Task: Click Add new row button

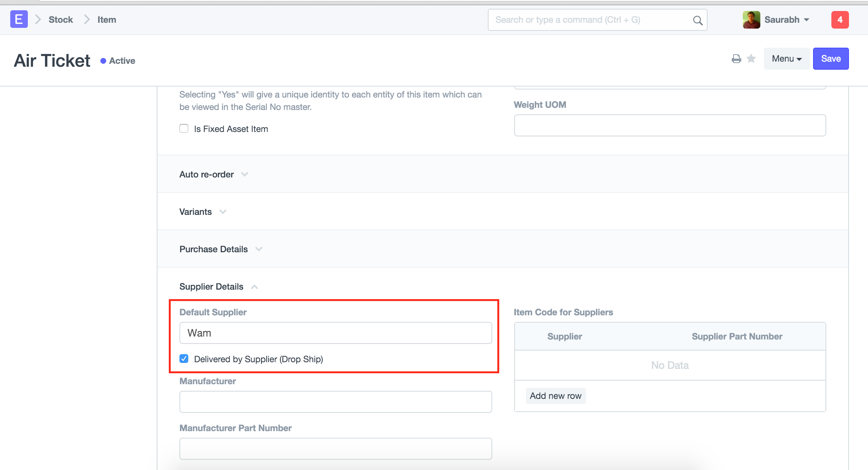Action: click(x=555, y=396)
